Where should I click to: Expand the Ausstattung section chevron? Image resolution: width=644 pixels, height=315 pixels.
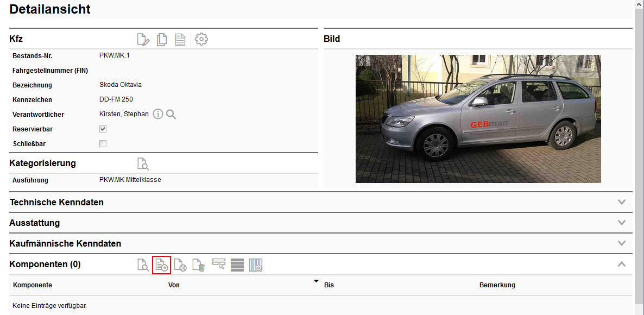[x=622, y=223]
